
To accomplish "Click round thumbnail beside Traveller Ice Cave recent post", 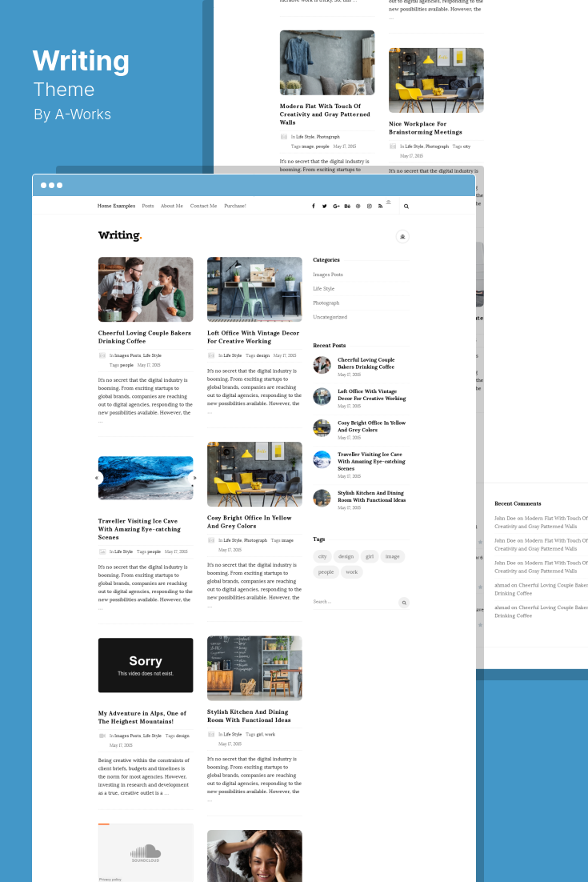I will click(322, 459).
